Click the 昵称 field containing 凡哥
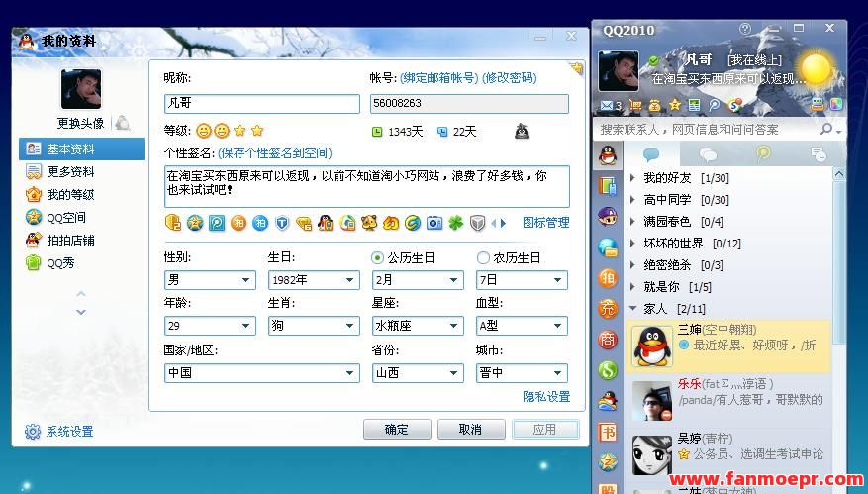 click(262, 104)
